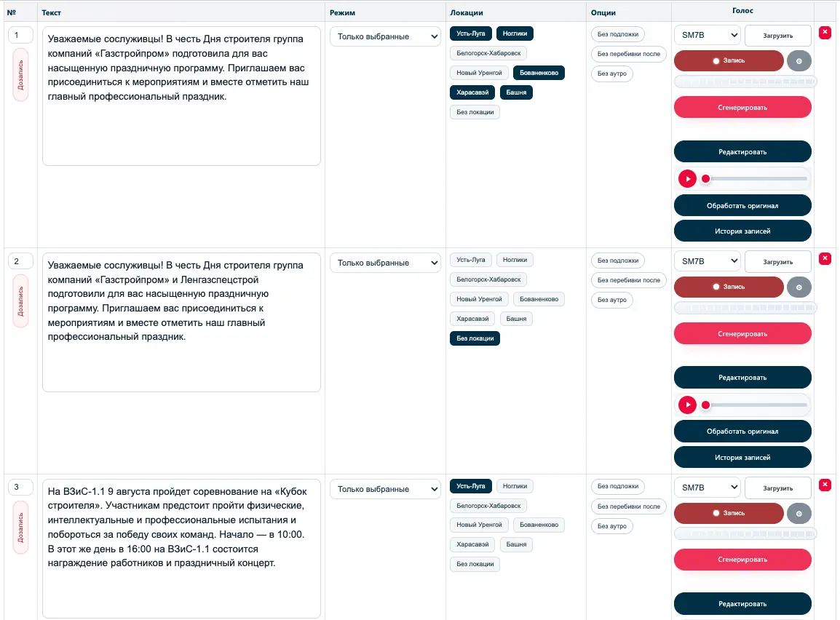Open Только выбранные mode dropdown in row 3
This screenshot has height=620, width=840.
click(x=385, y=489)
